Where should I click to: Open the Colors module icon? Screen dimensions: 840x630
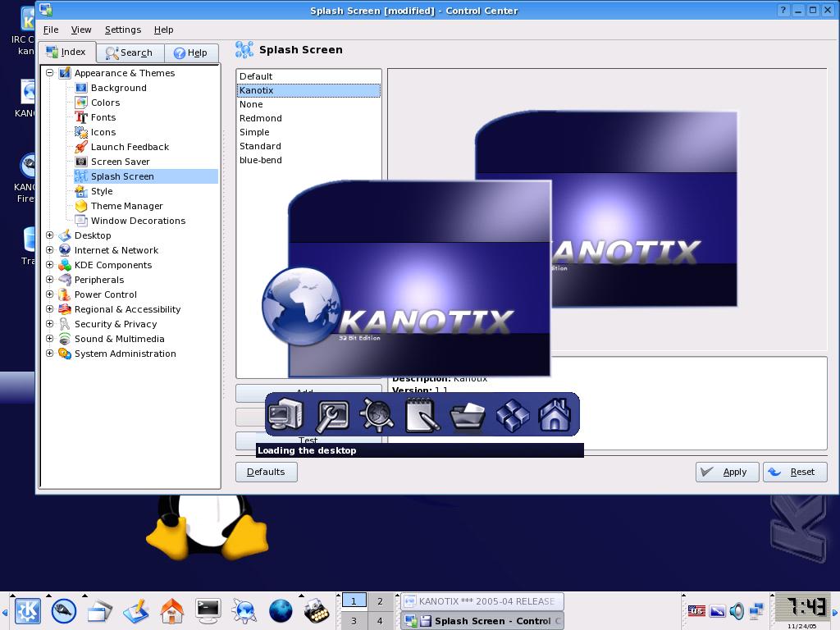coord(81,103)
